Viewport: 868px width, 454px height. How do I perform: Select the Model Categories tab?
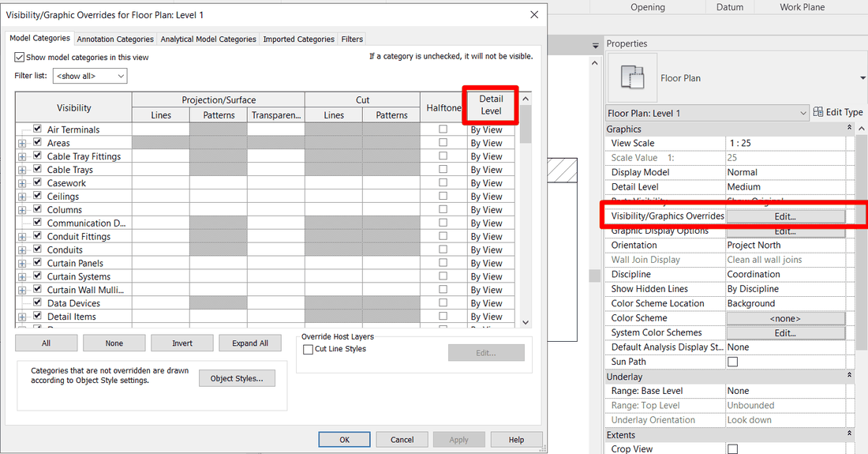[40, 38]
